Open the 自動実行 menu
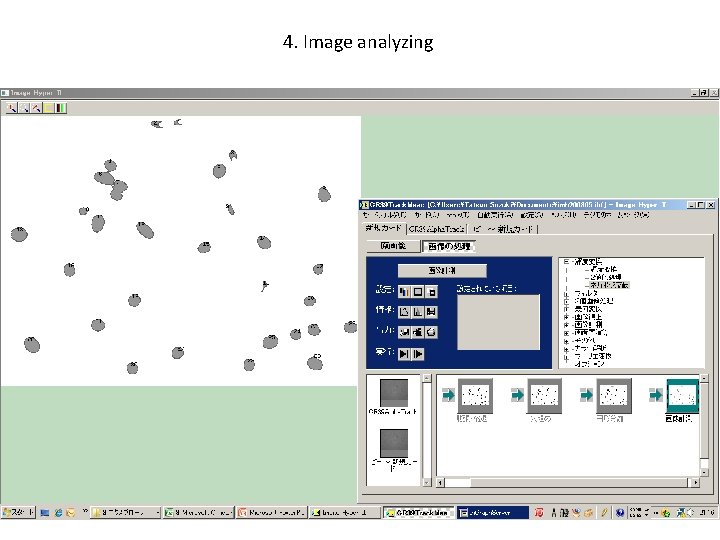Screen dimensions: 720x540 495,215
